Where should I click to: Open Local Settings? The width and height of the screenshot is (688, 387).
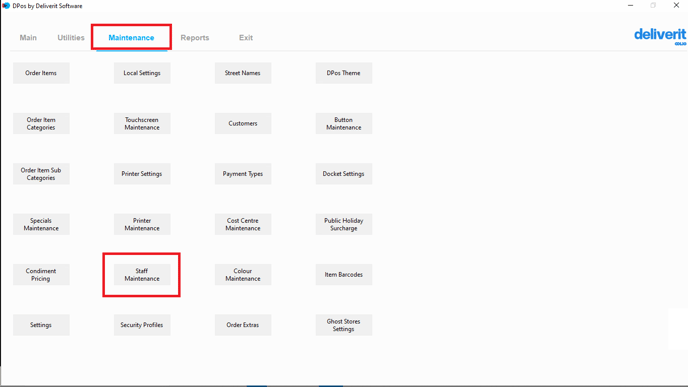click(142, 73)
